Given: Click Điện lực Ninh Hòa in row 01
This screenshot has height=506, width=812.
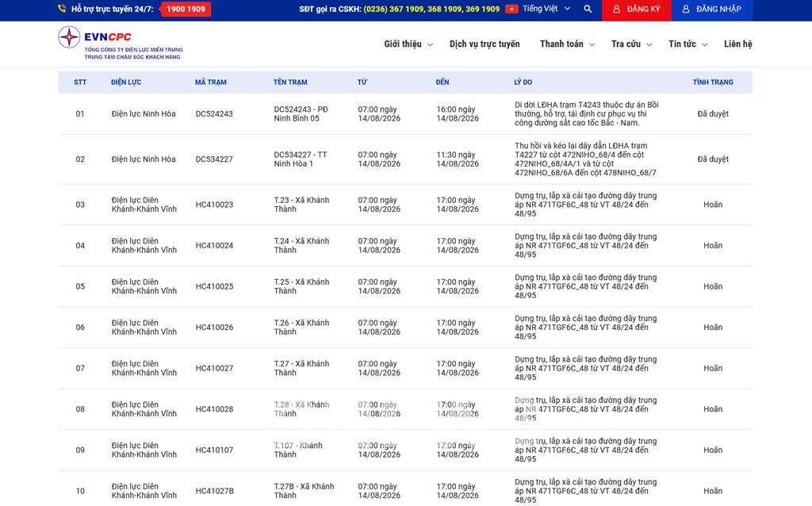Looking at the screenshot, I should pyautogui.click(x=144, y=114).
